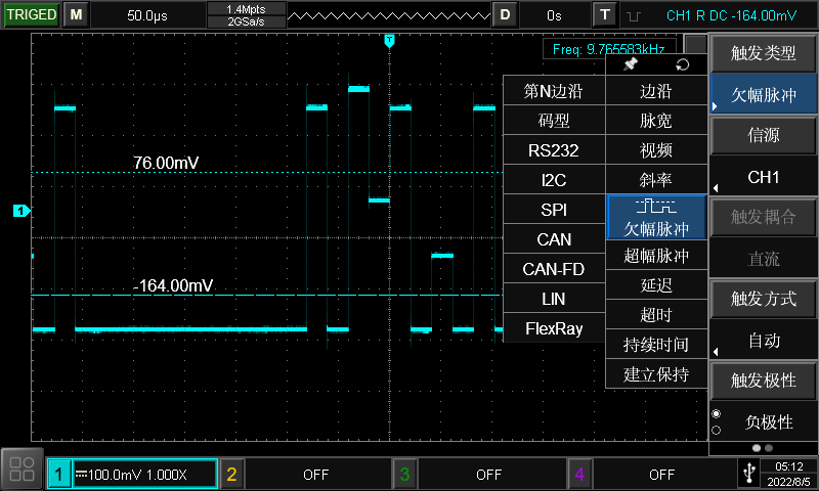Screen dimensions: 819x491
Task: Click the M timebase icon
Action: [76, 14]
